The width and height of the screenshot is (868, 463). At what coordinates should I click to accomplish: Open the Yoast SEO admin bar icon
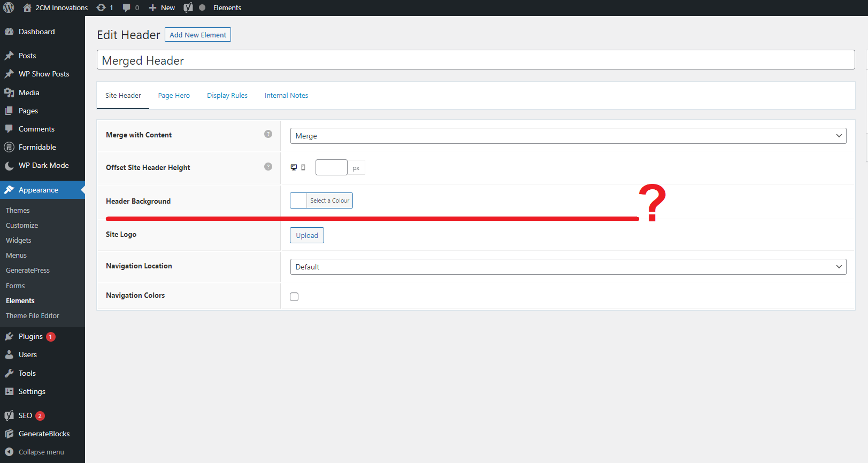tap(188, 7)
